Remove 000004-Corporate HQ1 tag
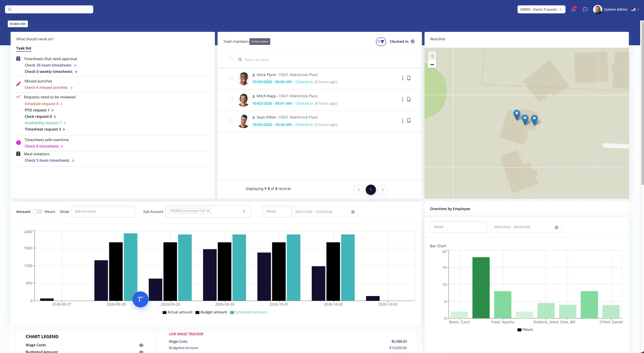Image resolution: width=644 pixels, height=353 pixels. coord(208,211)
